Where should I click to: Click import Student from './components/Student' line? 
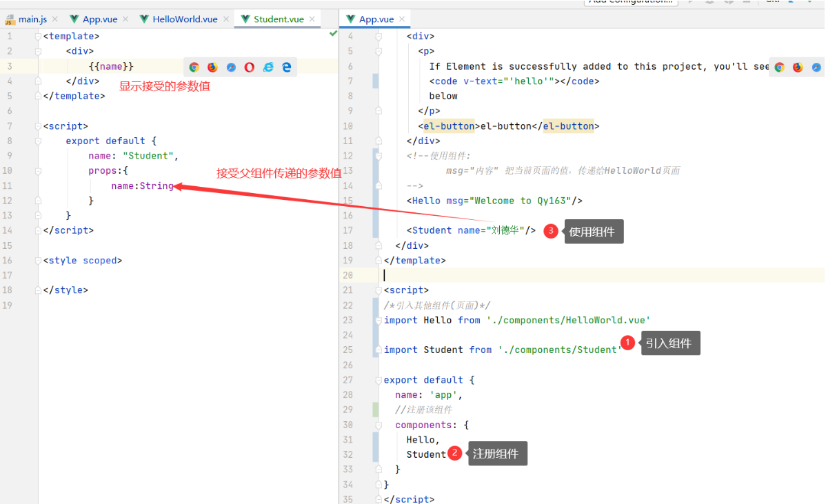[503, 350]
